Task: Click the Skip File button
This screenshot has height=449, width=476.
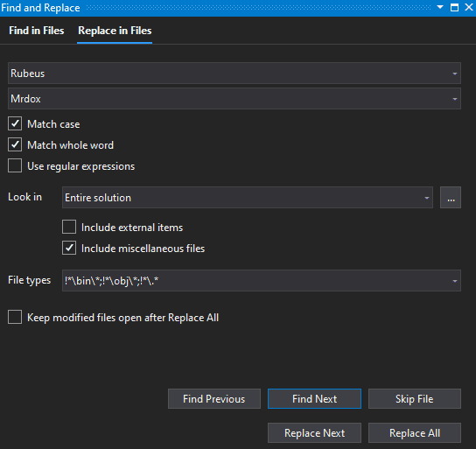Action: (415, 398)
